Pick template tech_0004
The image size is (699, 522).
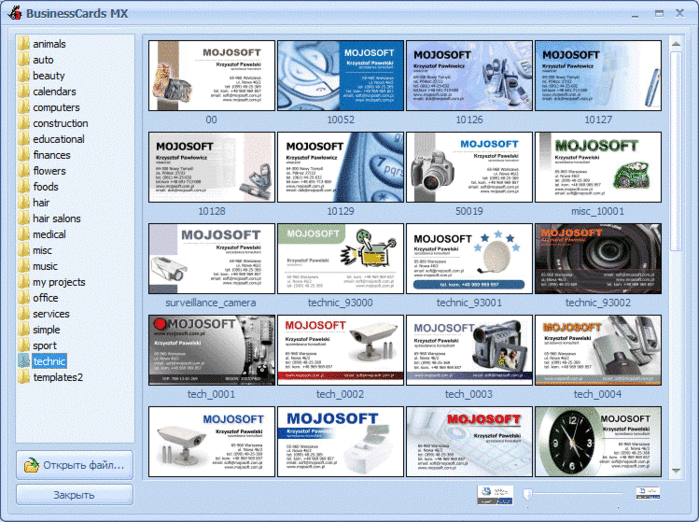[598, 350]
